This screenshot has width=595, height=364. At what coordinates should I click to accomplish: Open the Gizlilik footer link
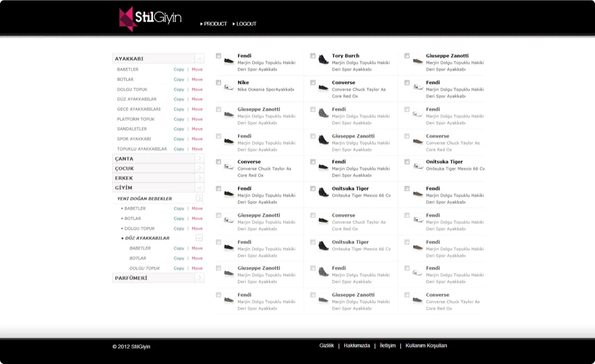pyautogui.click(x=327, y=345)
